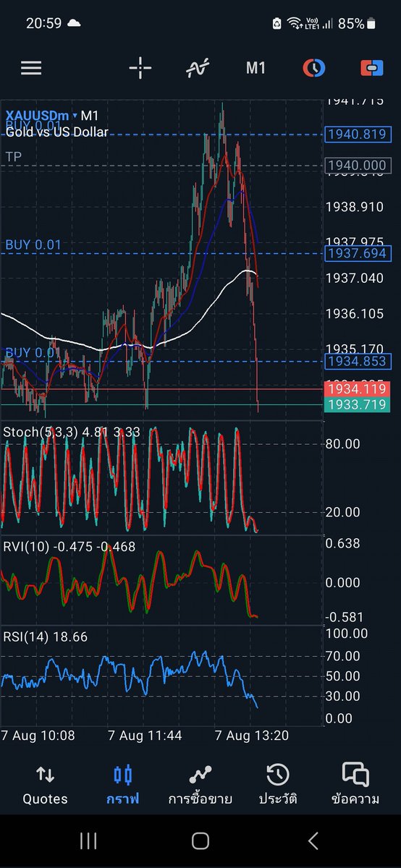Tap the 1937.694 order price tag
401x868 pixels.
tap(358, 253)
